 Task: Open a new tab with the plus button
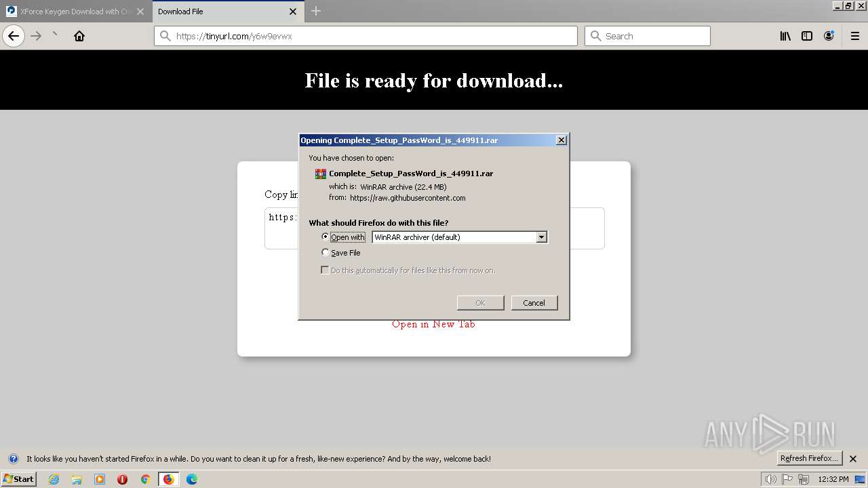pos(316,11)
